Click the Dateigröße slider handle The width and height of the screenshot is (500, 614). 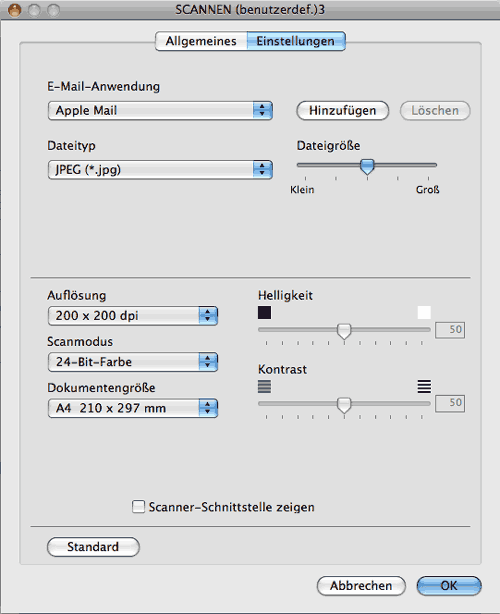click(367, 167)
